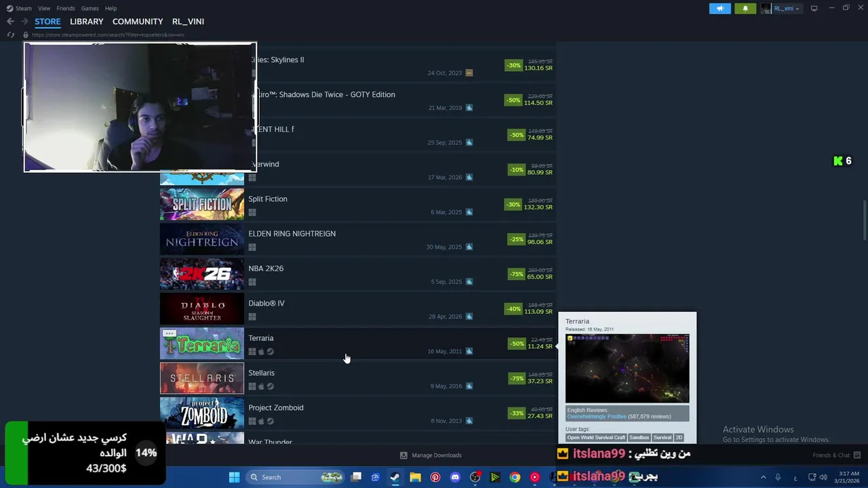Open the Stellaris thumbnail
The height and width of the screenshot is (488, 868).
(x=202, y=378)
